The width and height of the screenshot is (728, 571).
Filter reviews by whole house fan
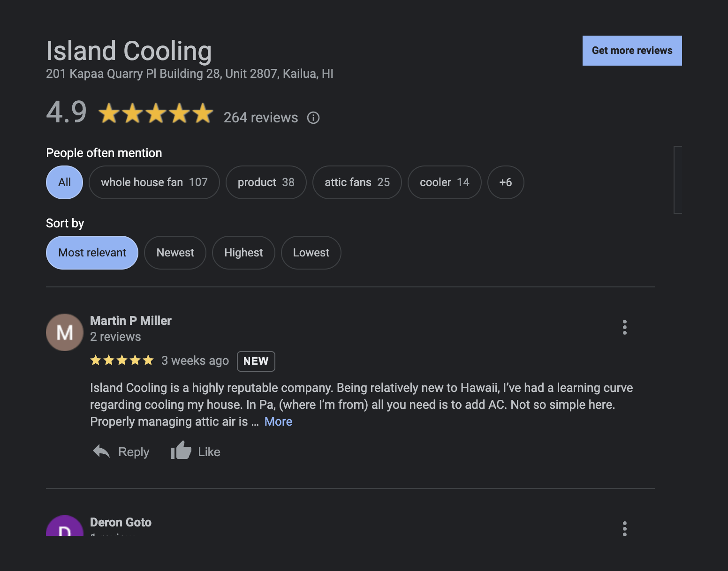click(x=154, y=182)
